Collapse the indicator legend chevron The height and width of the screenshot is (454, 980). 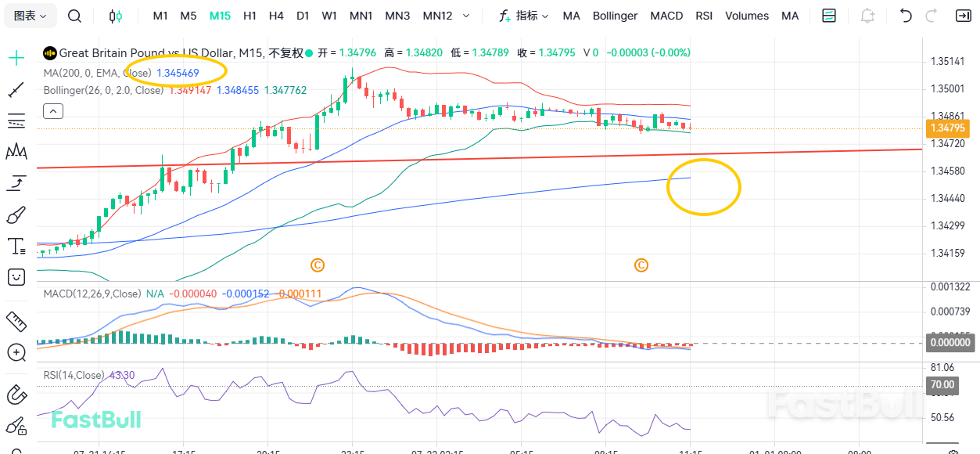pos(52,111)
